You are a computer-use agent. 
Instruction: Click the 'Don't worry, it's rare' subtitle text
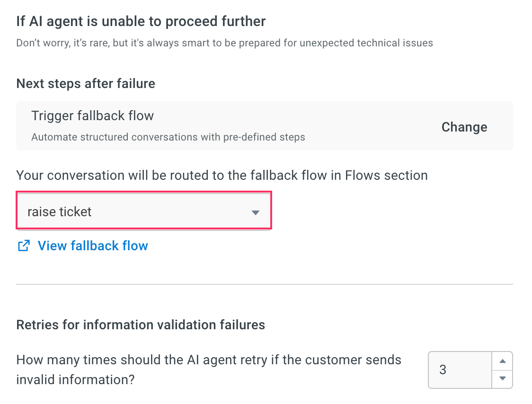tap(225, 43)
